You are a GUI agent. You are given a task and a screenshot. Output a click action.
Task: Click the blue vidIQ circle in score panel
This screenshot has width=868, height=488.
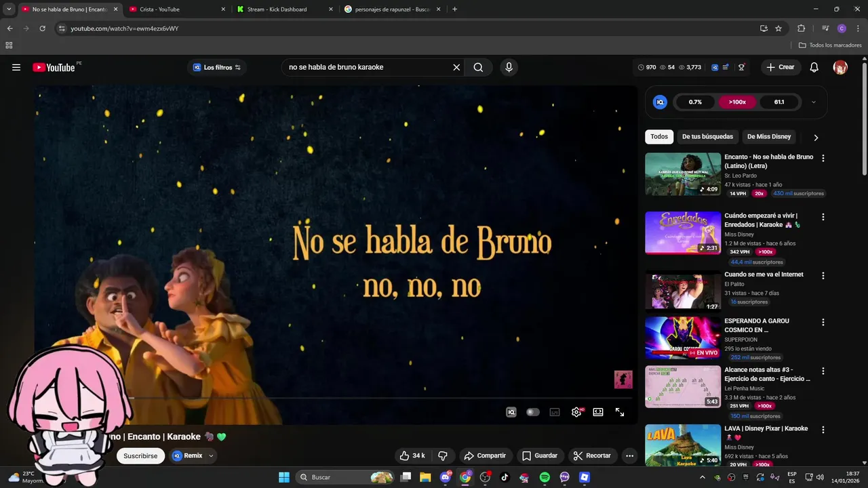[x=660, y=102]
